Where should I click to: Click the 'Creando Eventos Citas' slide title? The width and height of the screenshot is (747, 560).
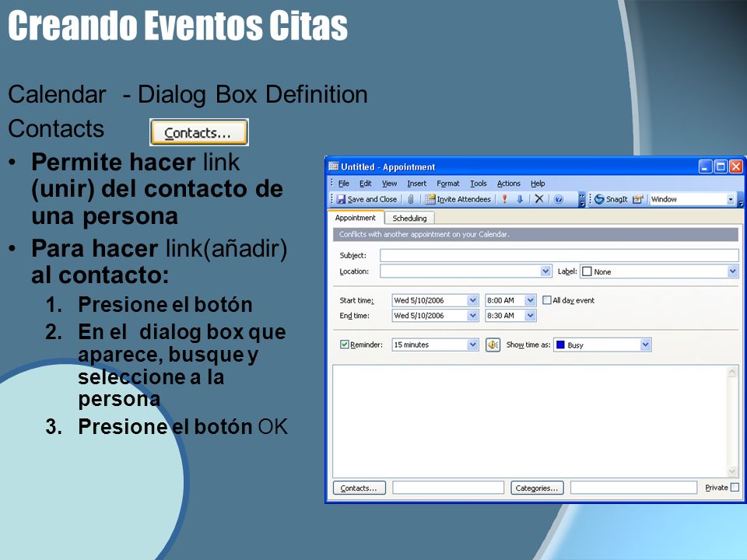(177, 25)
